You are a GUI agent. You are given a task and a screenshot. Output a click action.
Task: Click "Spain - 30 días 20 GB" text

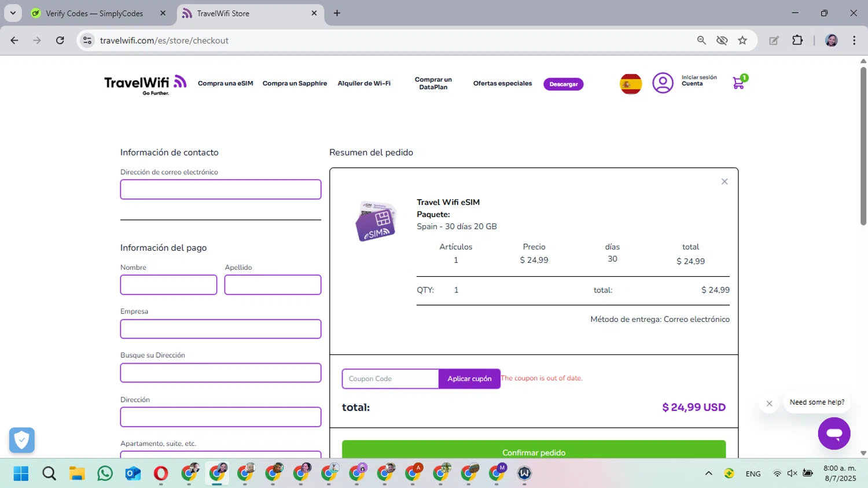click(x=457, y=226)
